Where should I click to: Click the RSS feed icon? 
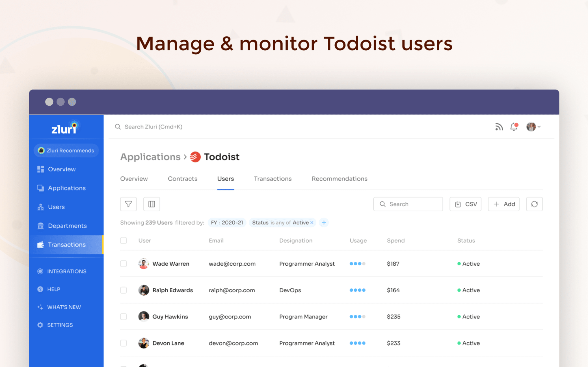pyautogui.click(x=499, y=126)
